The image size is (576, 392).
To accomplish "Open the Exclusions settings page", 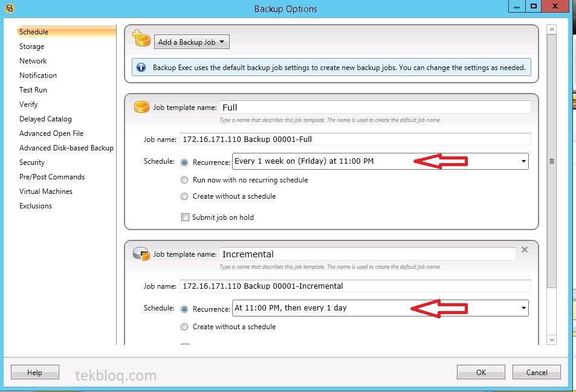I will pos(36,206).
